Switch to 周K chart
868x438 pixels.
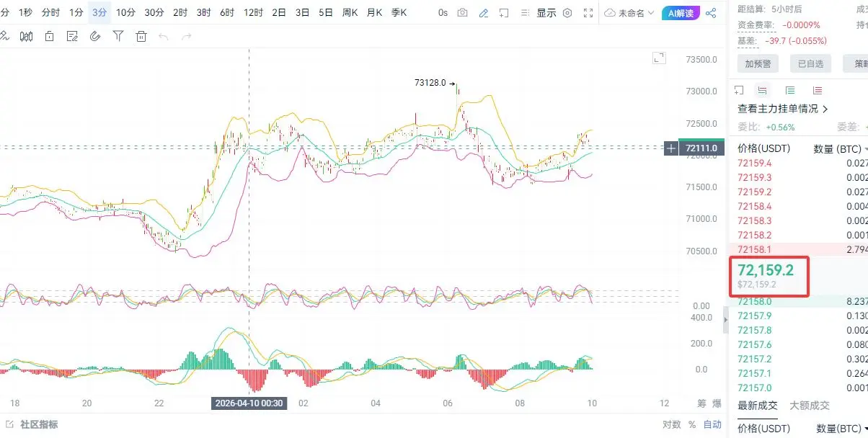coord(350,12)
